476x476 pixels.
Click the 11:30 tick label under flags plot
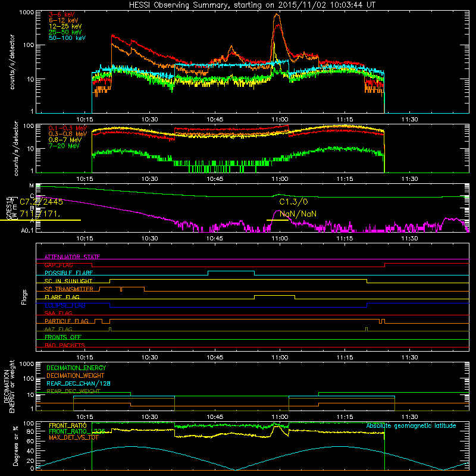[409, 358]
